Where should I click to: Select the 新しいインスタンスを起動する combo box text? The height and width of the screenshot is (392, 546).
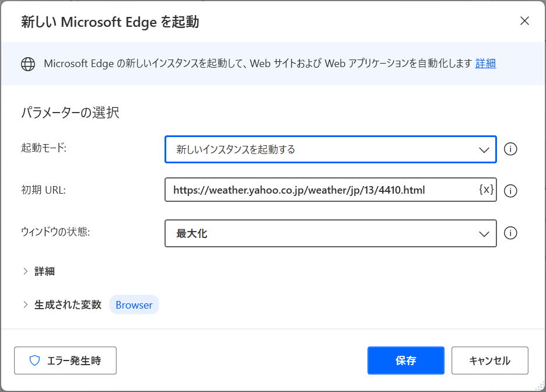pyautogui.click(x=236, y=149)
